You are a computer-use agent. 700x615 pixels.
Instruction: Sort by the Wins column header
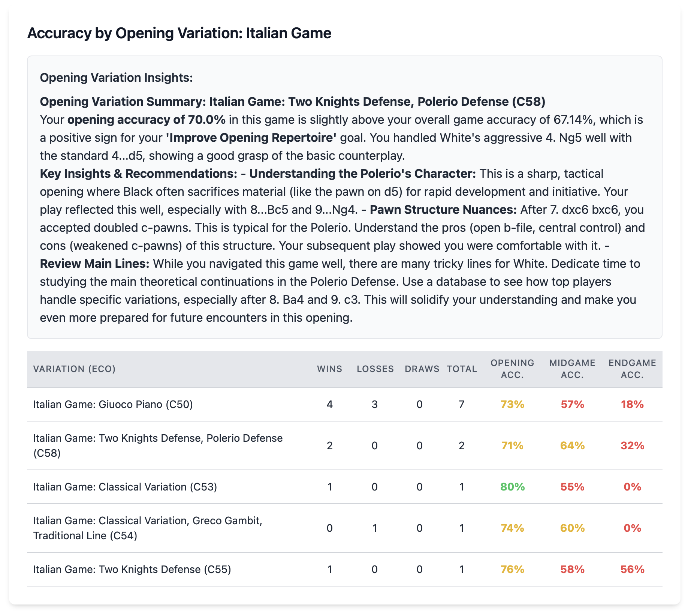(329, 369)
